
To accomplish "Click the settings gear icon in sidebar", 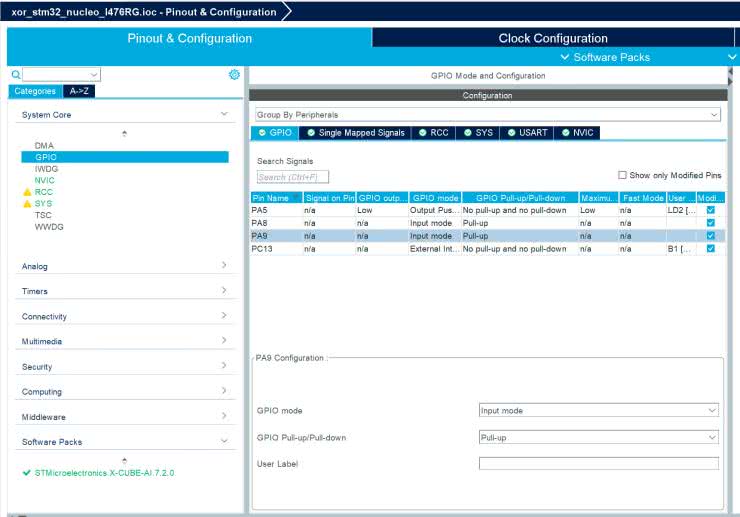I will pos(234,75).
